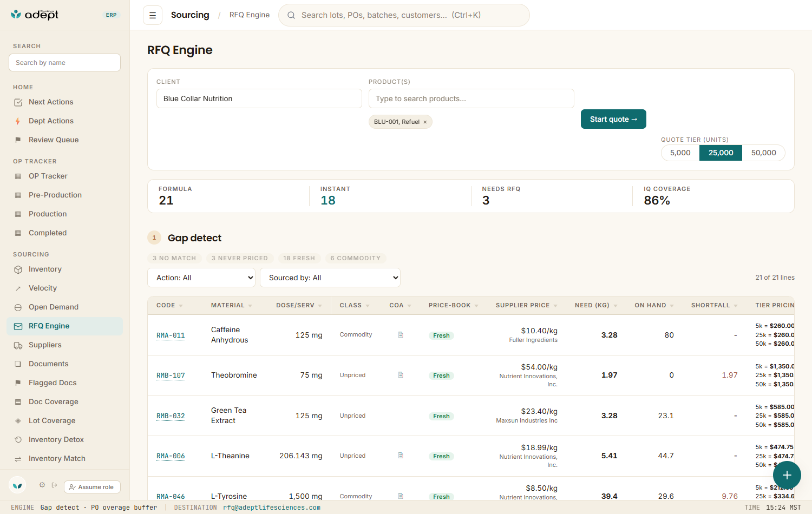The height and width of the screenshot is (514, 812).
Task: Open material code RMA-011
Action: tap(171, 335)
